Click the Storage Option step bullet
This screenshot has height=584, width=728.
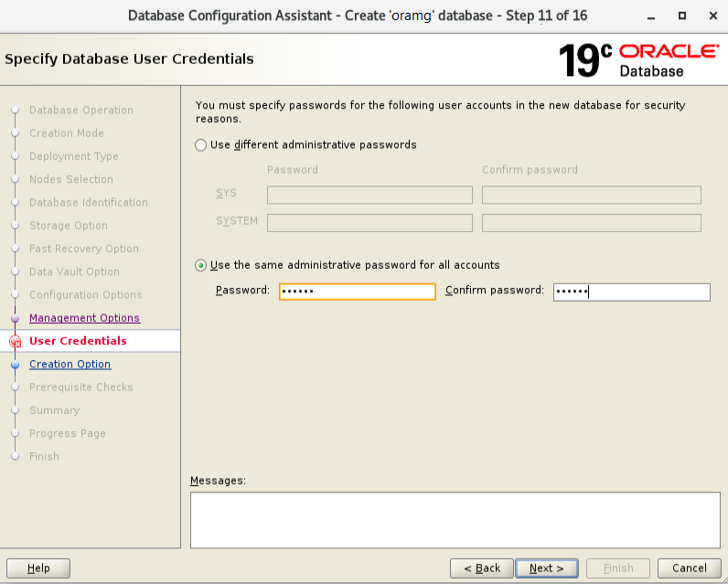coord(16,226)
